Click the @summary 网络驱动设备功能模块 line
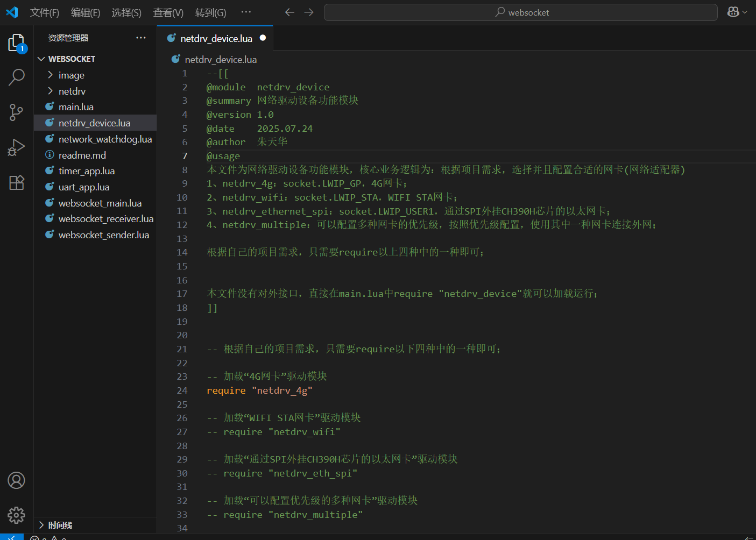Image resolution: width=756 pixels, height=540 pixels. pyautogui.click(x=282, y=101)
